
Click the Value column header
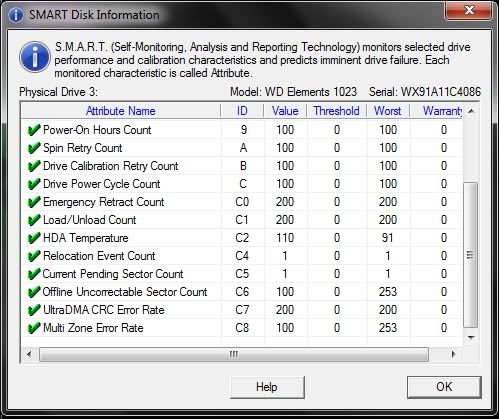pyautogui.click(x=285, y=111)
